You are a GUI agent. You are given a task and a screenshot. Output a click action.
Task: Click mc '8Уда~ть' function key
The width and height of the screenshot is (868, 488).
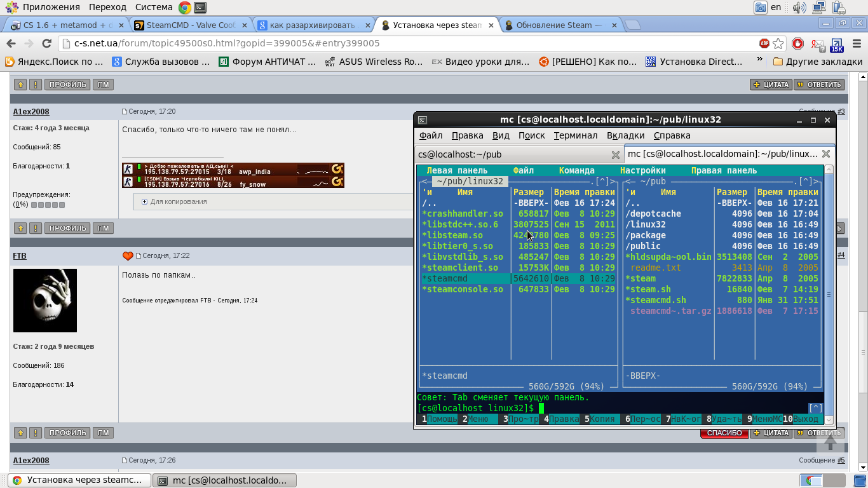coord(724,419)
